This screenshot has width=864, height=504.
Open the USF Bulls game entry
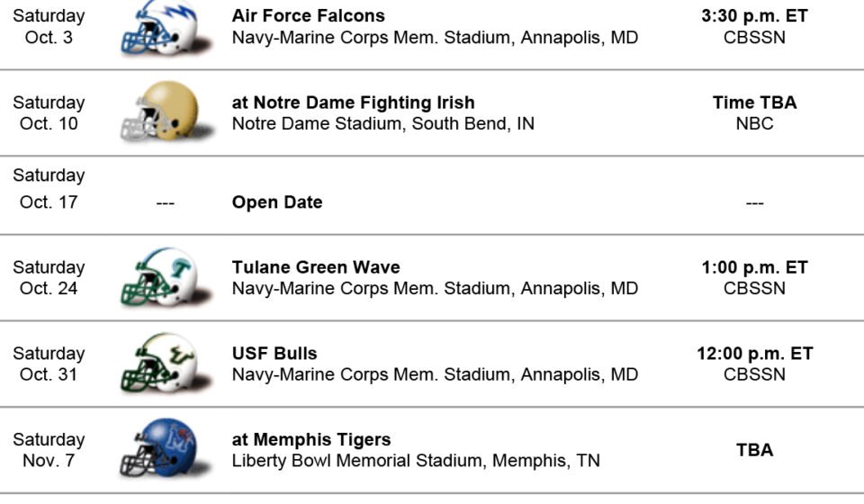coord(274,353)
